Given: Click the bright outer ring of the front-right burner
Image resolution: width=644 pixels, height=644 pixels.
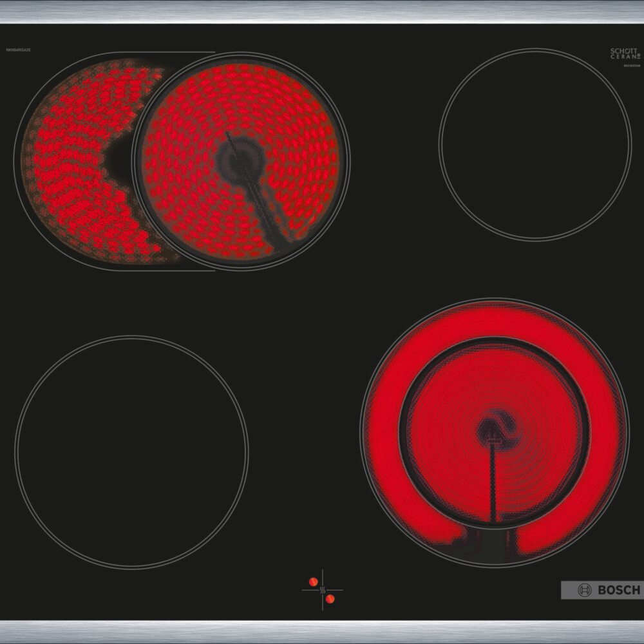Looking at the screenshot, I should 495,321.
